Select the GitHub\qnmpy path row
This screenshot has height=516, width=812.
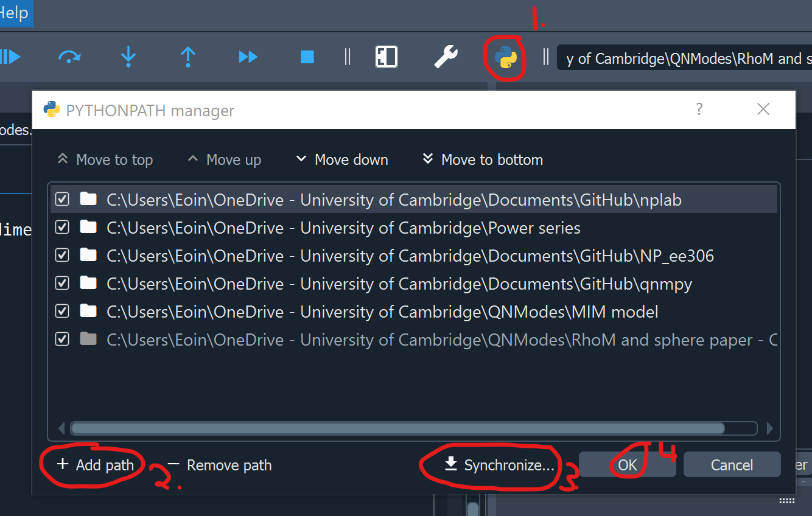click(x=414, y=284)
